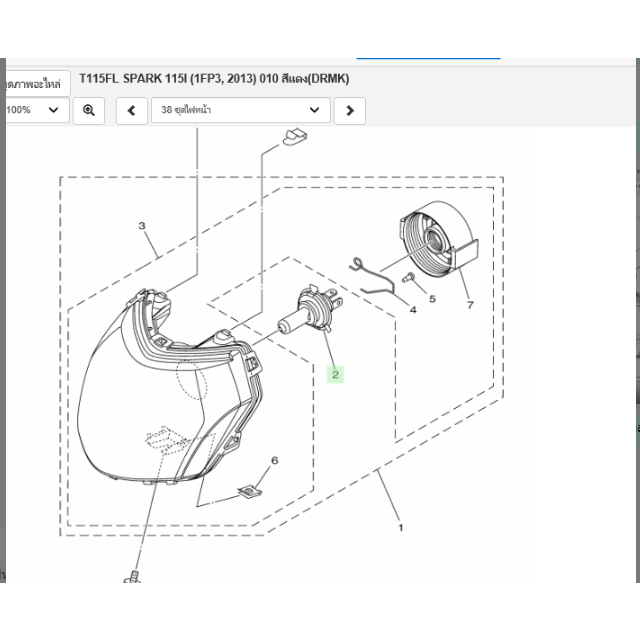Choose callout number 7 in the diagram

[469, 303]
